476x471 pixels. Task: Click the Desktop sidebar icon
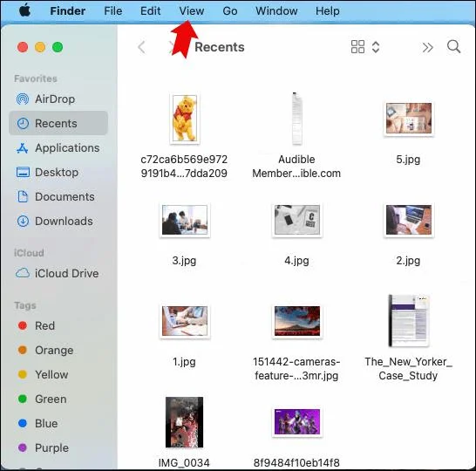pyautogui.click(x=23, y=172)
